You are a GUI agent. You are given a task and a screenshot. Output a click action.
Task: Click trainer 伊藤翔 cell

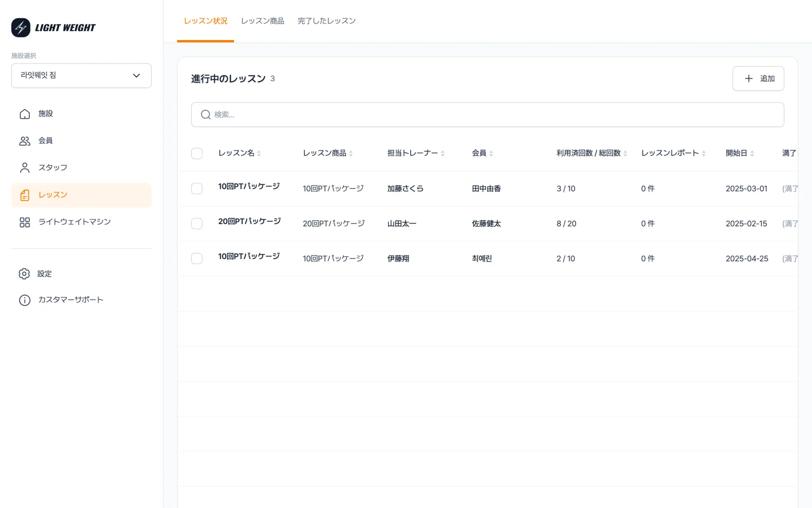tap(398, 259)
